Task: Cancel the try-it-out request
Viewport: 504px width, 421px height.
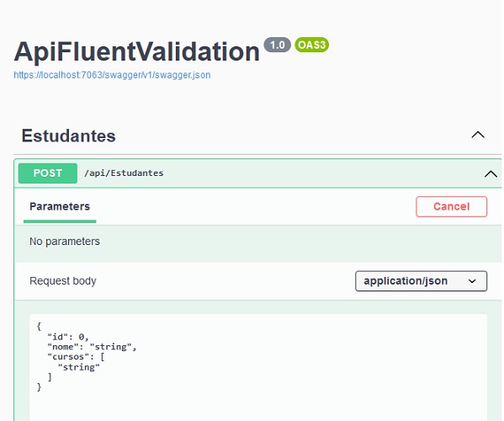Action: click(x=451, y=206)
